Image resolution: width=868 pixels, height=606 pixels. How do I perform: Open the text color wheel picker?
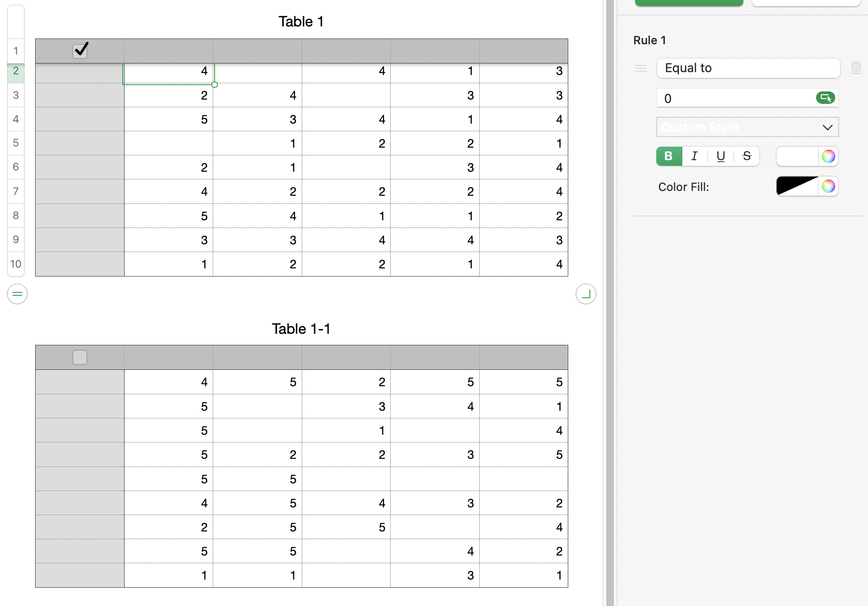[x=828, y=156]
